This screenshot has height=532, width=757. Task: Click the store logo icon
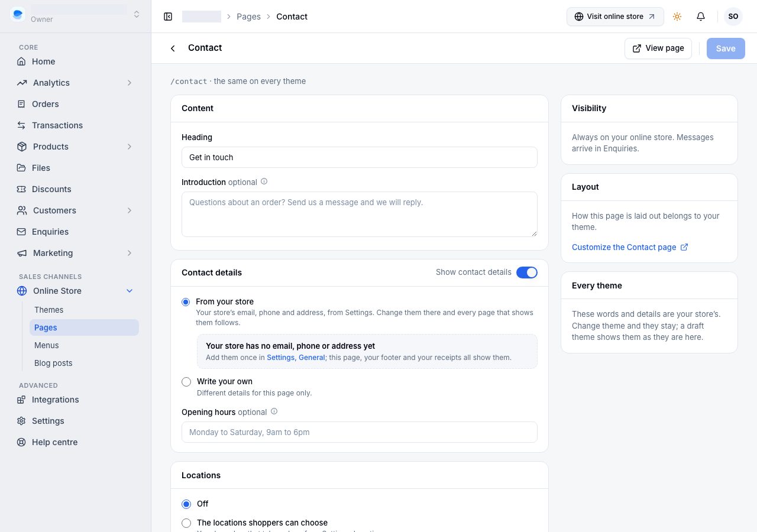tap(18, 14)
